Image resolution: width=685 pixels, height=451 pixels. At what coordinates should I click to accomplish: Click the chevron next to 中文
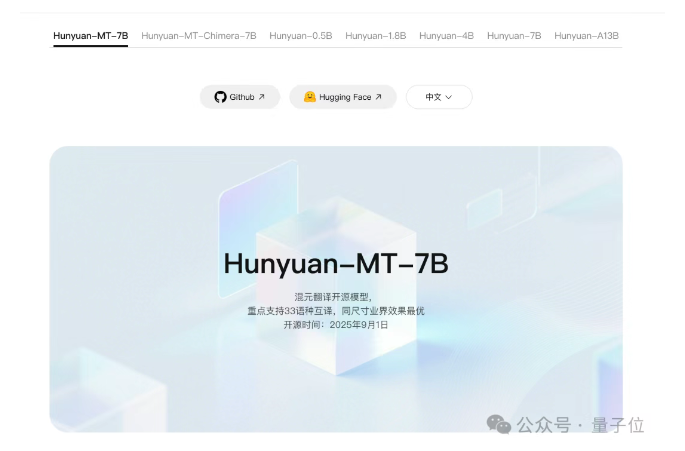coord(449,97)
